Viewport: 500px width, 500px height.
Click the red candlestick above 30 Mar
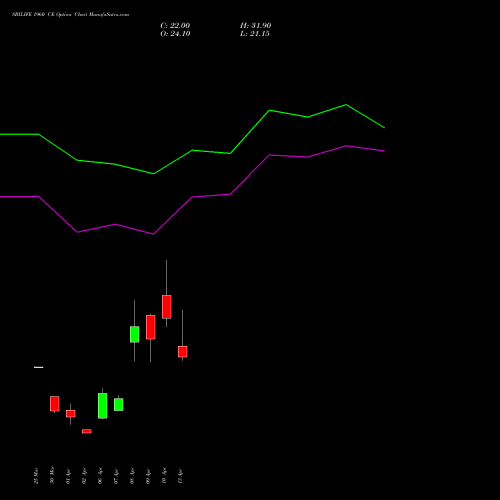(x=55, y=404)
